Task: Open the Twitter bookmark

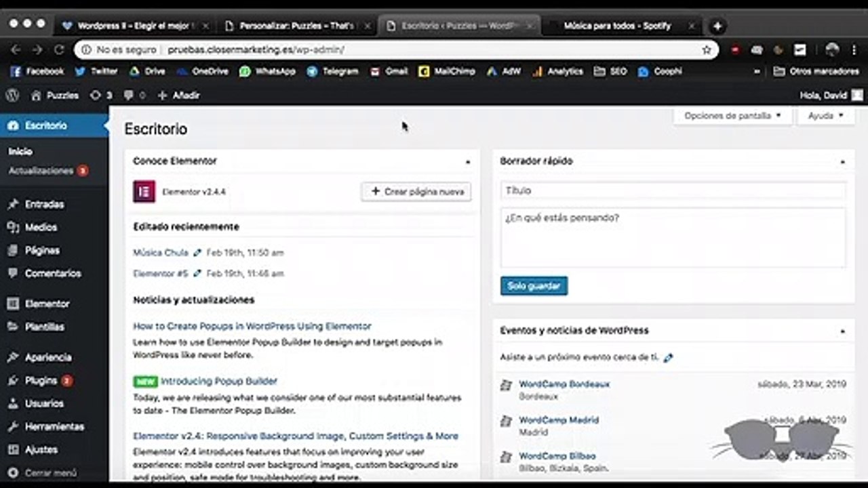Action: [x=96, y=71]
